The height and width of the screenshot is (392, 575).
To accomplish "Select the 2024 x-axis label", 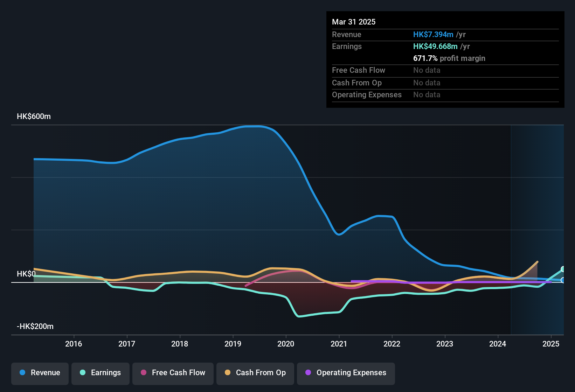I will pyautogui.click(x=498, y=344).
